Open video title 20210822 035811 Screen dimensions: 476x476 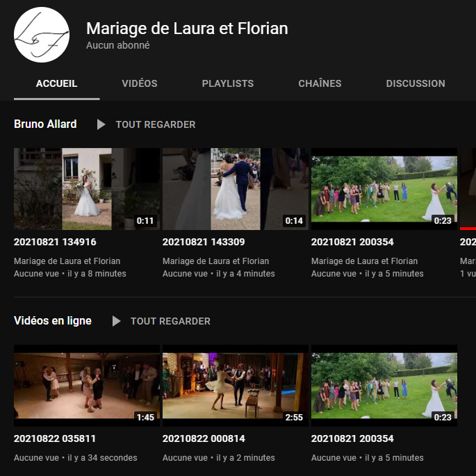coord(55,439)
